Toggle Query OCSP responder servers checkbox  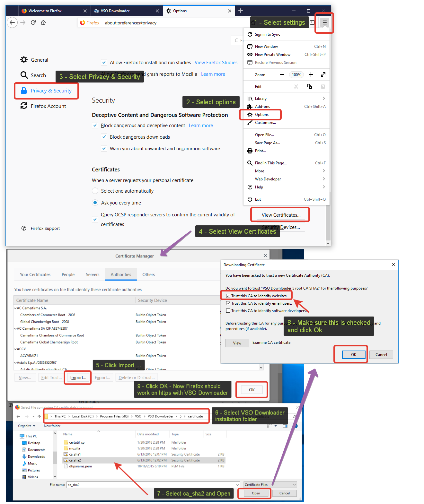(95, 219)
